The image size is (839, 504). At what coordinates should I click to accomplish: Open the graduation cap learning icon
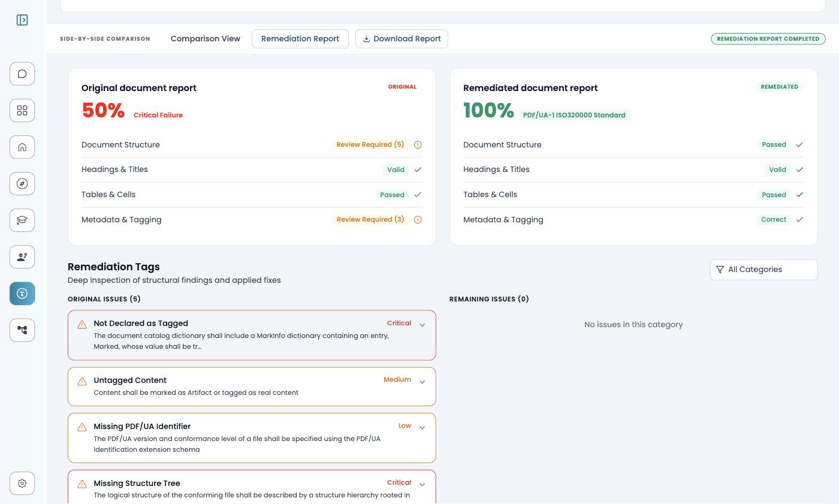22,220
